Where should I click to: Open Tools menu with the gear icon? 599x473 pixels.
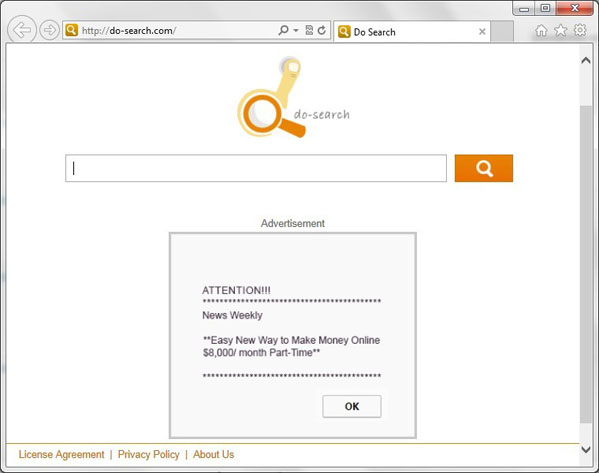click(580, 30)
